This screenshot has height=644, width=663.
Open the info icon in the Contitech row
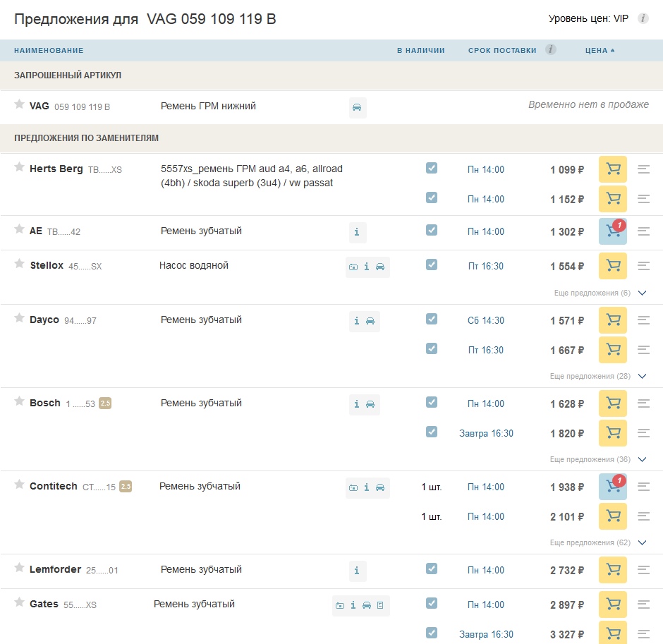coord(367,487)
